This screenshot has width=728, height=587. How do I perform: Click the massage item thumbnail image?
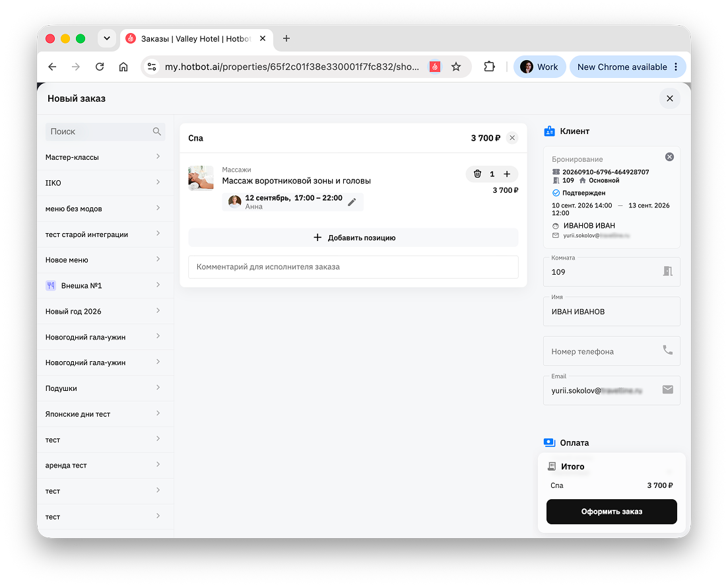pyautogui.click(x=201, y=178)
